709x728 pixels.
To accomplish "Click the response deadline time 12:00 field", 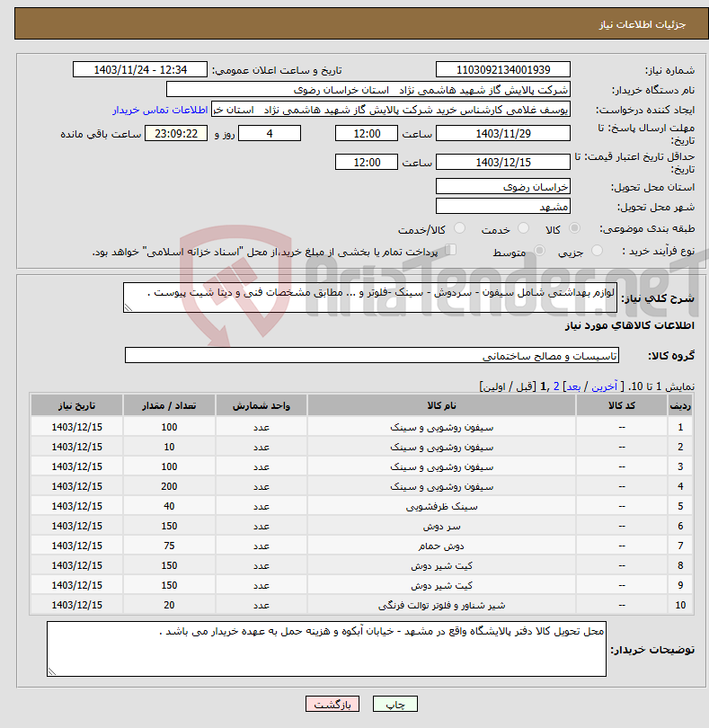I will 367,134.
